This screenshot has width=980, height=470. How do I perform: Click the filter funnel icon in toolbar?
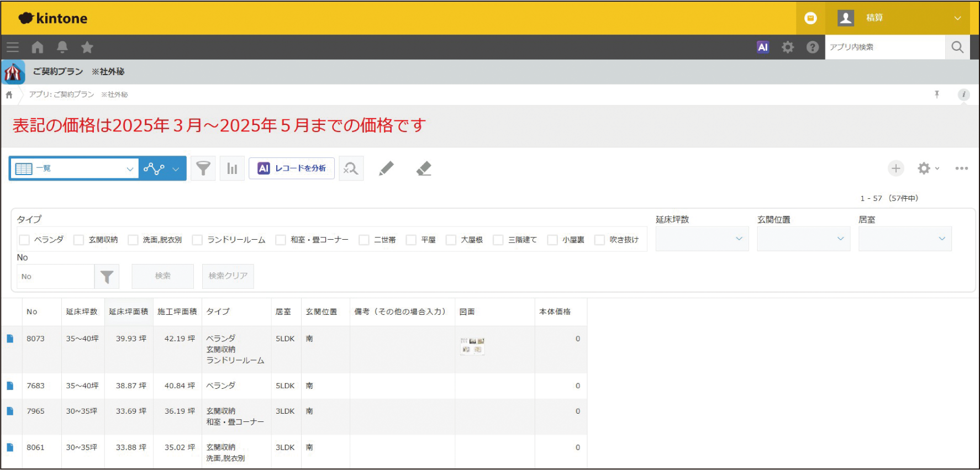pyautogui.click(x=203, y=168)
